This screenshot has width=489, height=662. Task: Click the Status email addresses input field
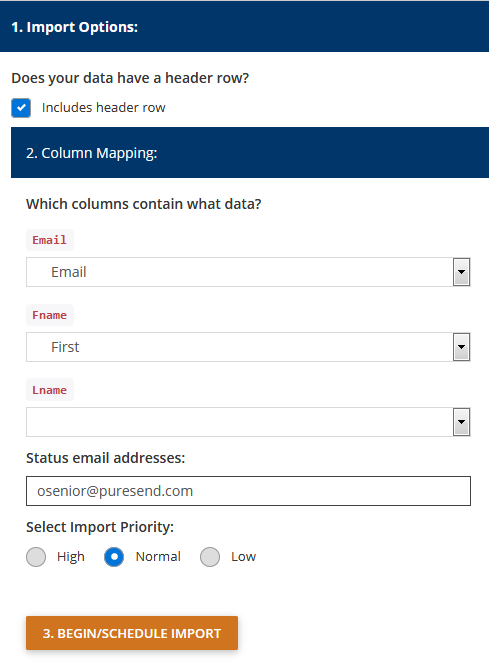[248, 491]
